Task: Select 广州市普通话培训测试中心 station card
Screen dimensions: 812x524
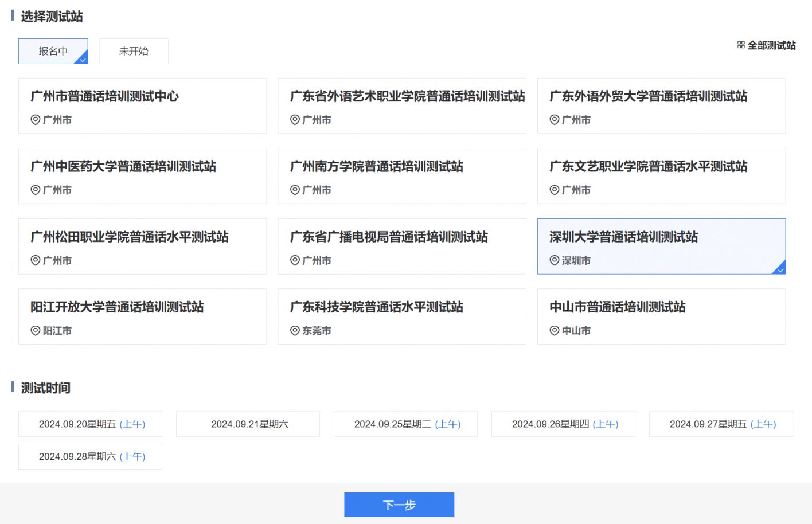Action: 143,106
